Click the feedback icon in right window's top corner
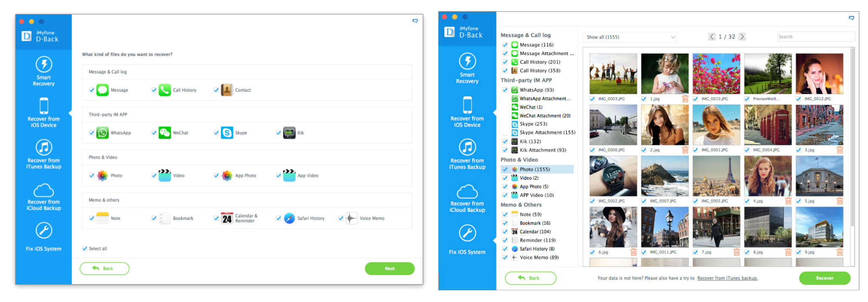The height and width of the screenshot is (302, 868). click(x=852, y=18)
